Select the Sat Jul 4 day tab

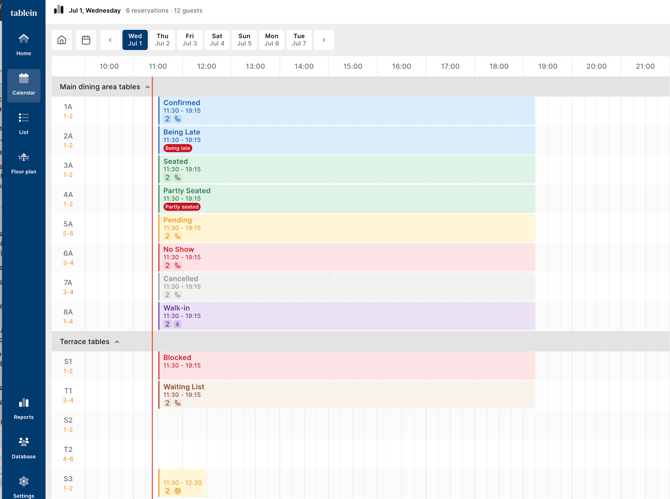click(217, 40)
